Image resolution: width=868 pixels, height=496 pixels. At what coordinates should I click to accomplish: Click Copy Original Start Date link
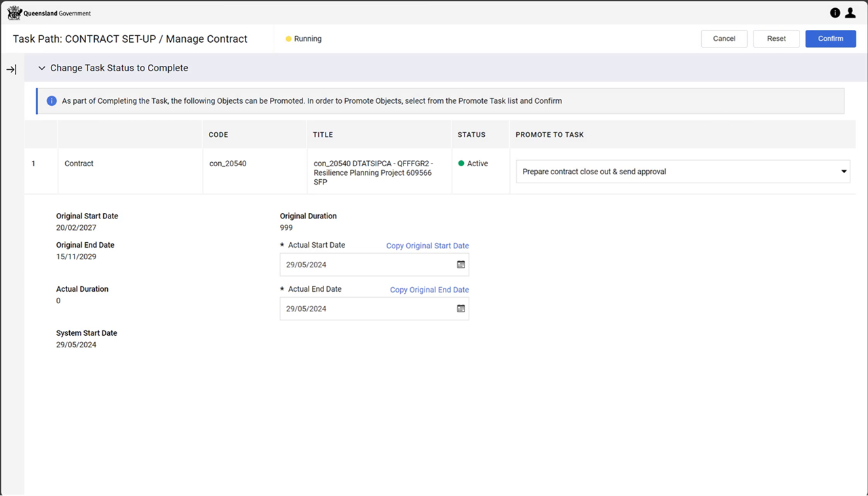coord(427,246)
